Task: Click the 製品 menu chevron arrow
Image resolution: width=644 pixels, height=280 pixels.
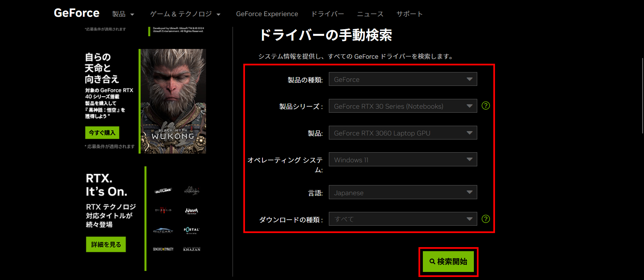Action: click(132, 14)
